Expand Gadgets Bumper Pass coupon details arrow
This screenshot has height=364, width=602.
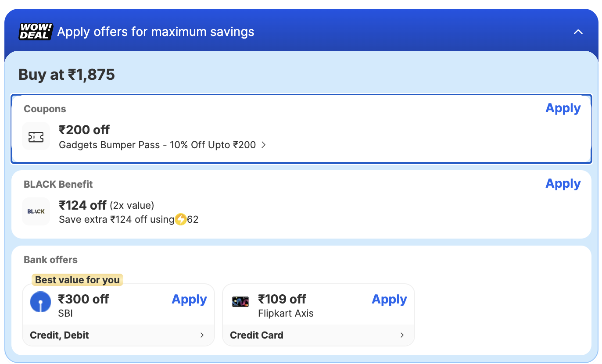pyautogui.click(x=264, y=145)
